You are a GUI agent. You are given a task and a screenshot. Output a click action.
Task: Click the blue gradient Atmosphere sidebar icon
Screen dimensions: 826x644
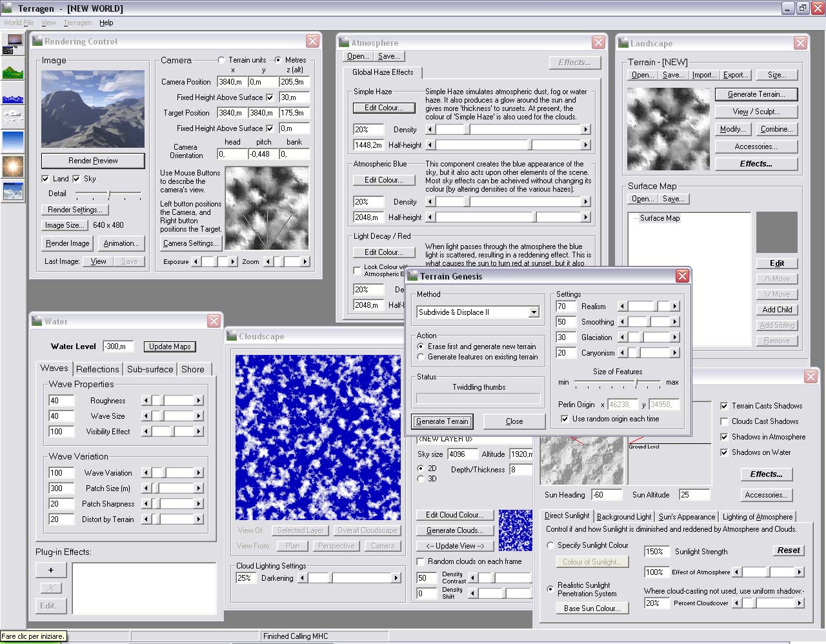13,141
